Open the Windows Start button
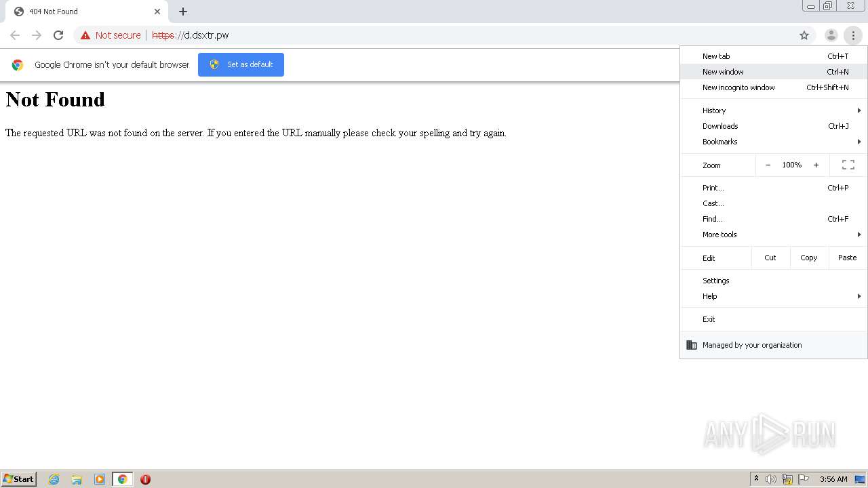 click(x=19, y=479)
